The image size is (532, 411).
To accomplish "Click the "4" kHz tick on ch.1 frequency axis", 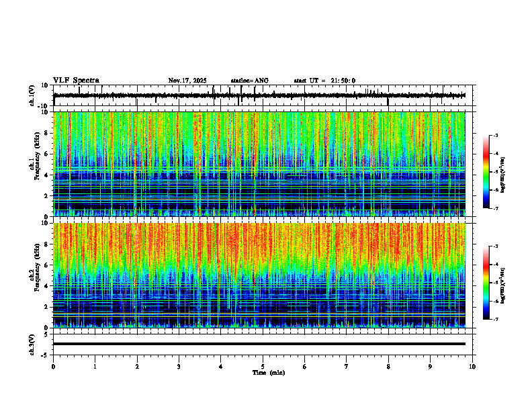I will coord(46,175).
